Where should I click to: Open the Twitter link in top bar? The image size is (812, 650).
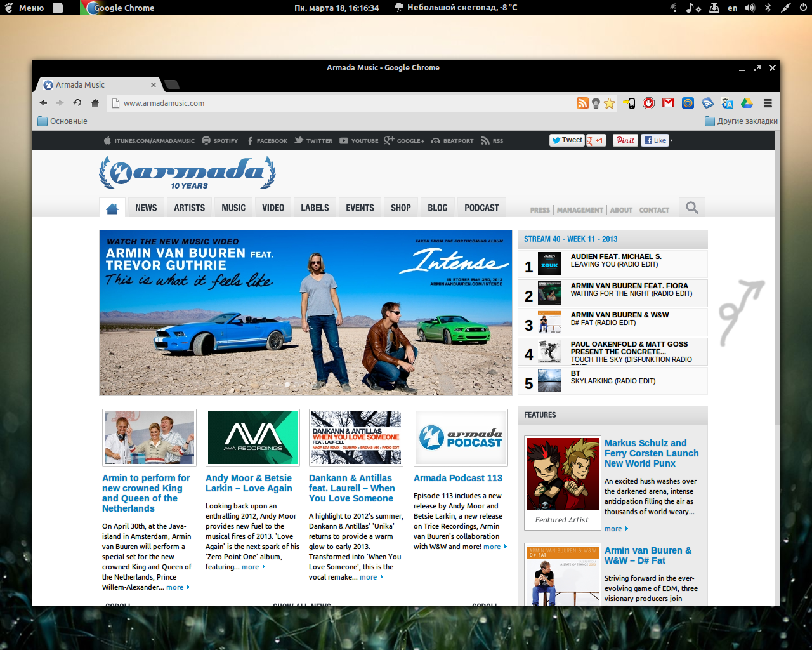pyautogui.click(x=313, y=141)
